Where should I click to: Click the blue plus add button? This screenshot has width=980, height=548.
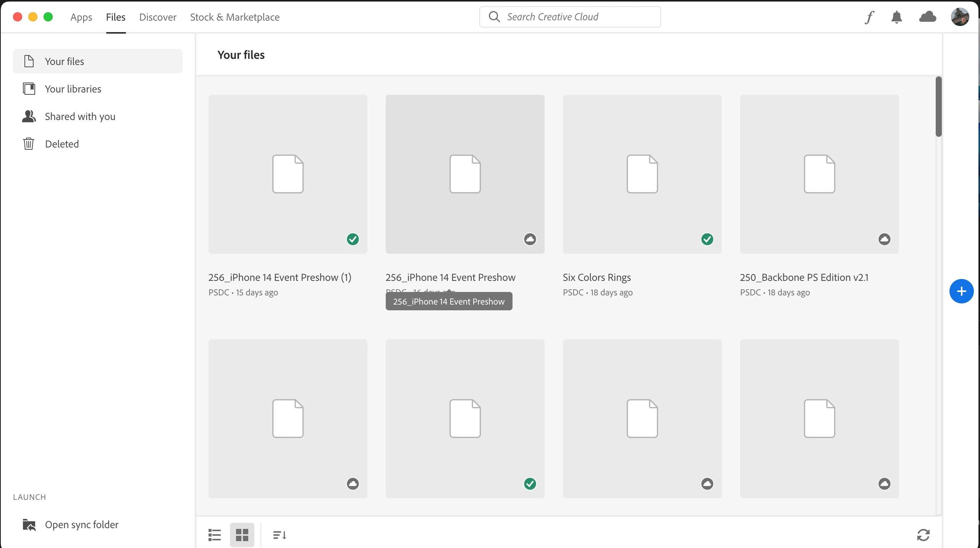[x=961, y=291]
